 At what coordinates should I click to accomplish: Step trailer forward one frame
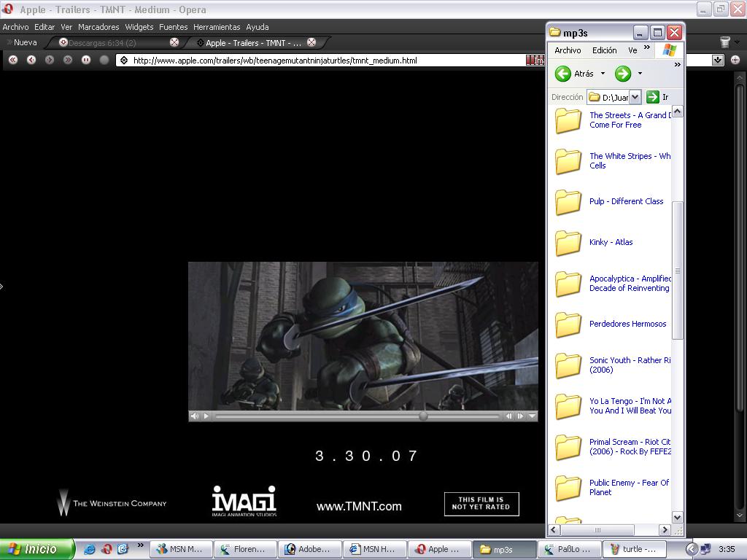pos(520,416)
